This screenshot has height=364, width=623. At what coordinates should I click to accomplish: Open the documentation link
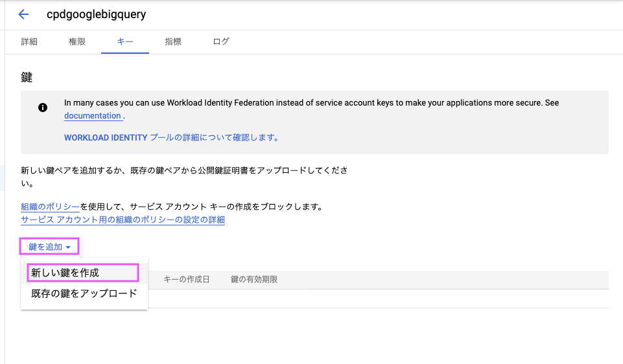93,115
